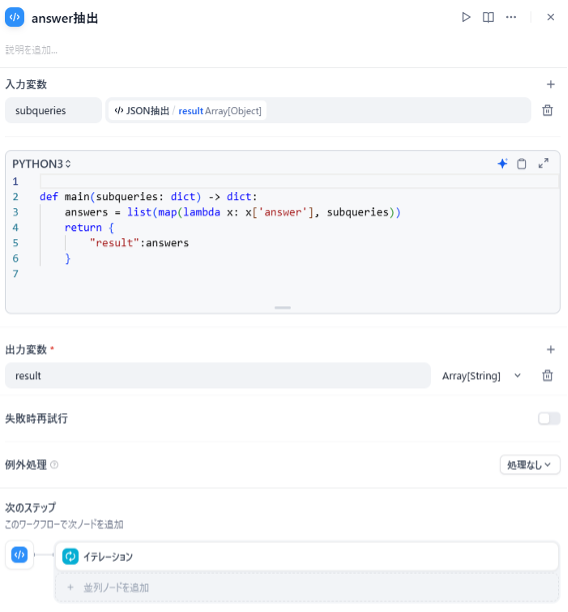Close the answer抽出 panel

(x=550, y=17)
